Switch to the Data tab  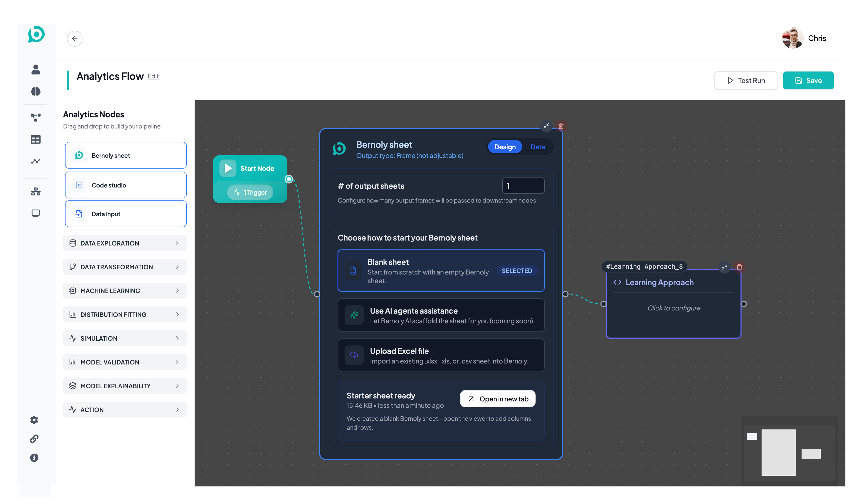pyautogui.click(x=537, y=147)
